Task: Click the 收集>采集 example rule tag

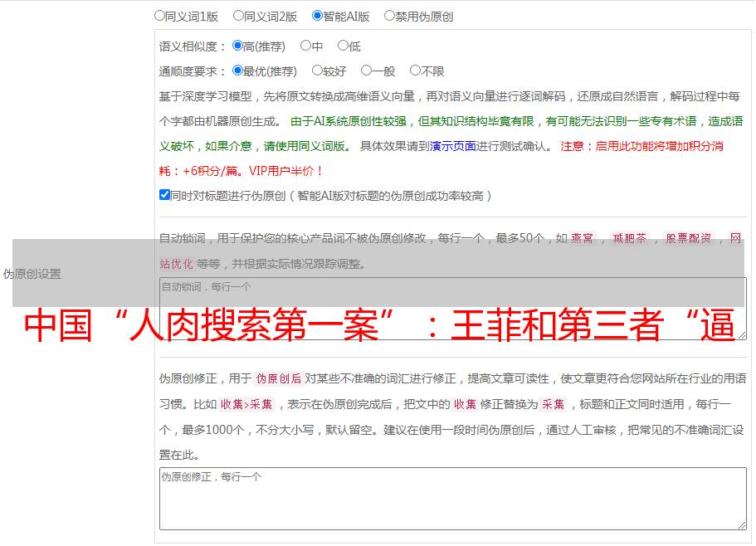Action: click(x=246, y=404)
